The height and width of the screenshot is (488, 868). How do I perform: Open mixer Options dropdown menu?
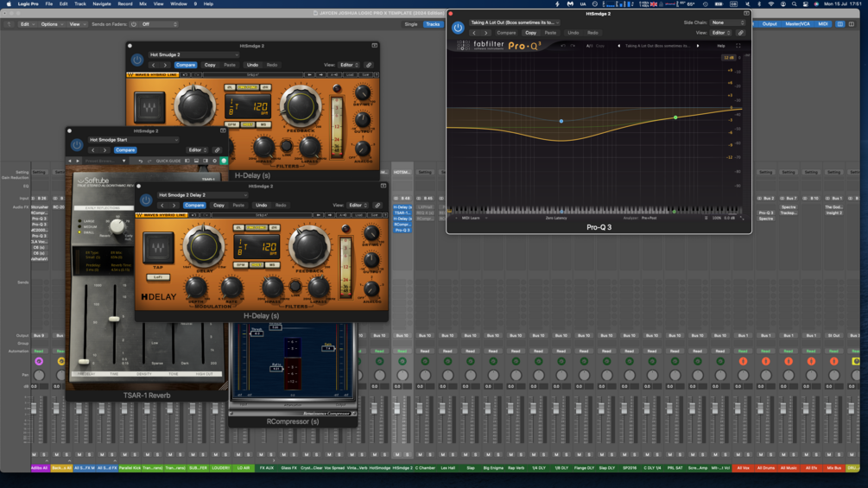point(51,24)
